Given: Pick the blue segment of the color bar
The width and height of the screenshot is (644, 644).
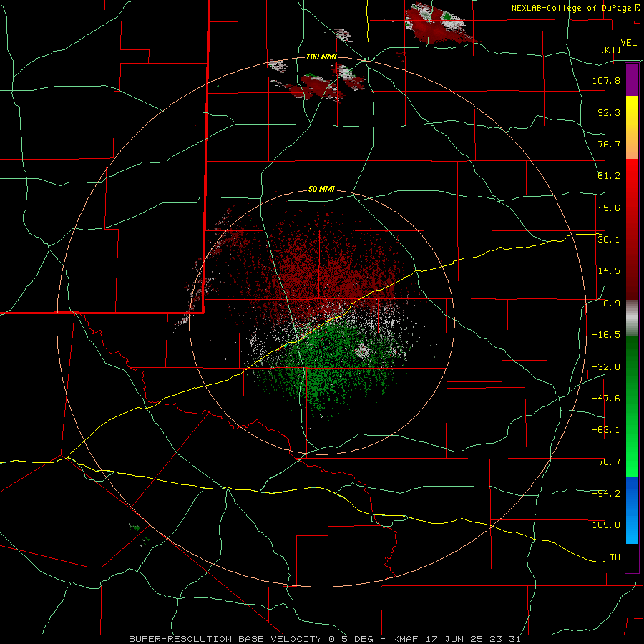Looking at the screenshot, I should [632, 510].
